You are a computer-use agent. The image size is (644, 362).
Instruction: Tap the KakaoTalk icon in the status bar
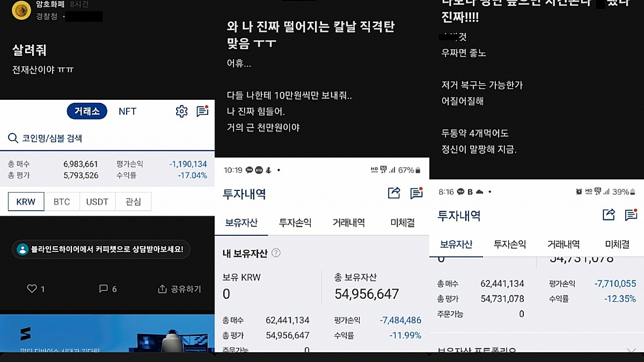click(x=248, y=169)
